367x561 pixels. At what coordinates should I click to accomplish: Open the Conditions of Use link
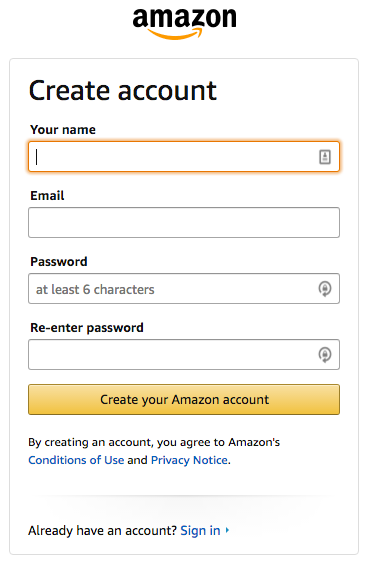point(76,460)
